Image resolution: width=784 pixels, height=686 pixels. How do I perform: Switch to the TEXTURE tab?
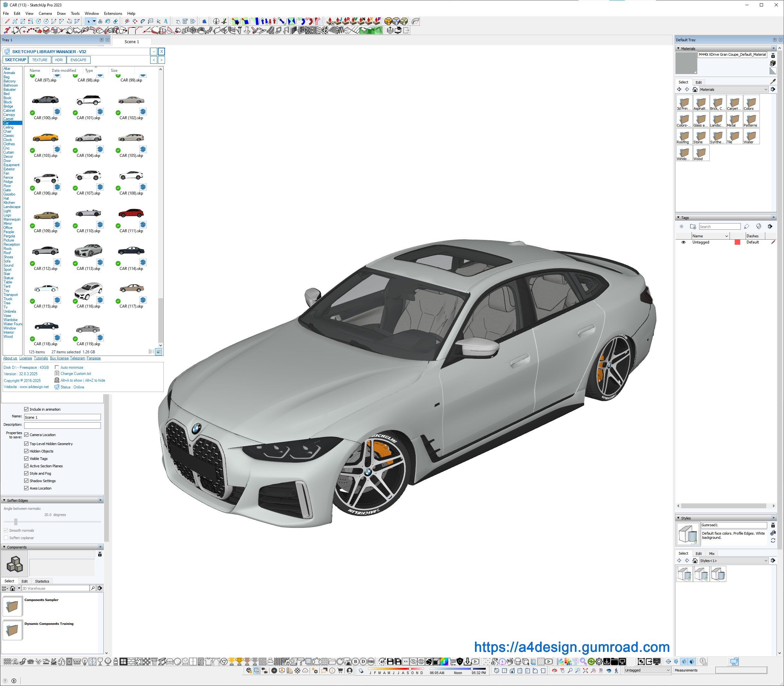click(x=39, y=60)
